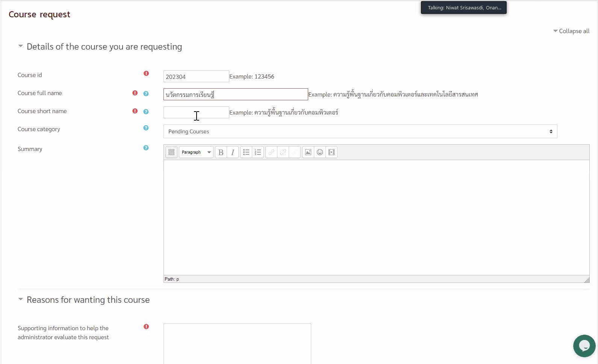Image resolution: width=598 pixels, height=364 pixels.
Task: Insert a numbered list
Action: click(x=258, y=152)
